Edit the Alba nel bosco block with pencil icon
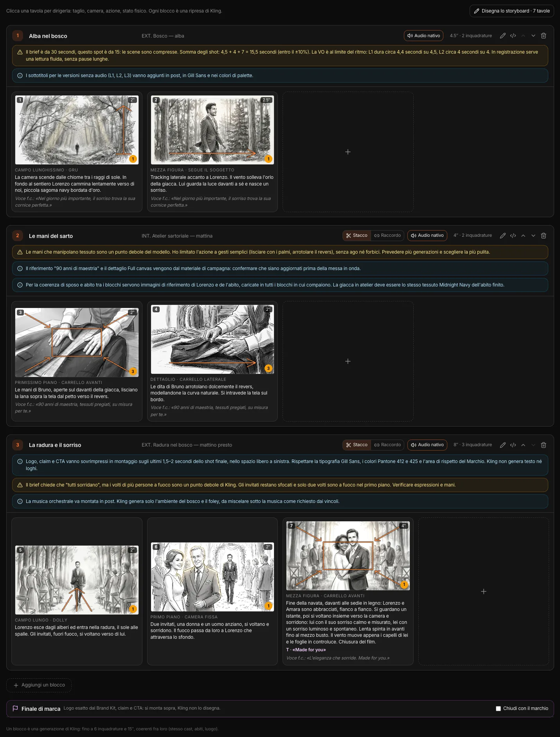Viewport: 560px width, 737px height. tap(503, 36)
